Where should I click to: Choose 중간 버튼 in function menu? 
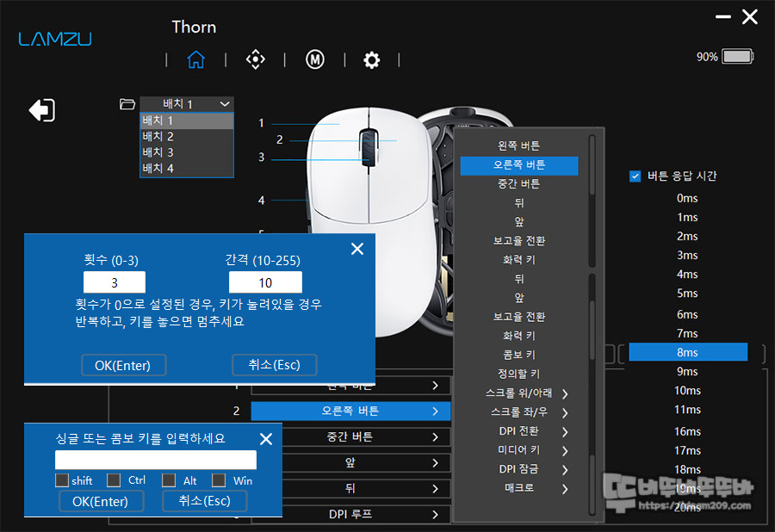(x=519, y=183)
